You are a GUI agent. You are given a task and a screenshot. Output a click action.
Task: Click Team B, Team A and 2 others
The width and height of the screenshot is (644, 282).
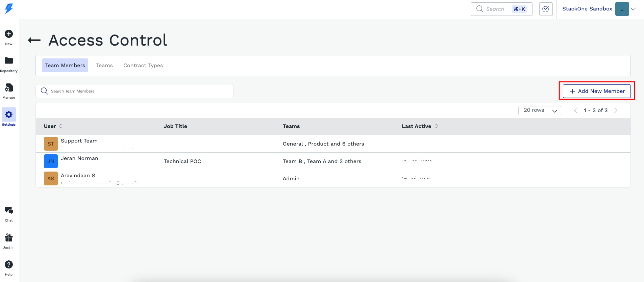coord(322,161)
